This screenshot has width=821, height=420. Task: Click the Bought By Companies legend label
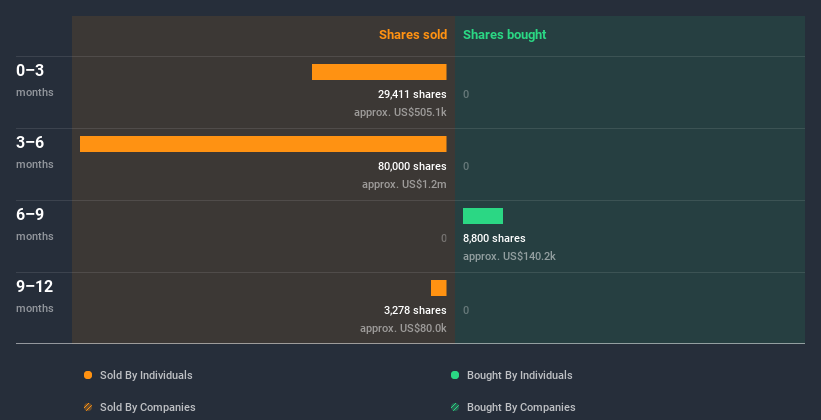[521, 407]
